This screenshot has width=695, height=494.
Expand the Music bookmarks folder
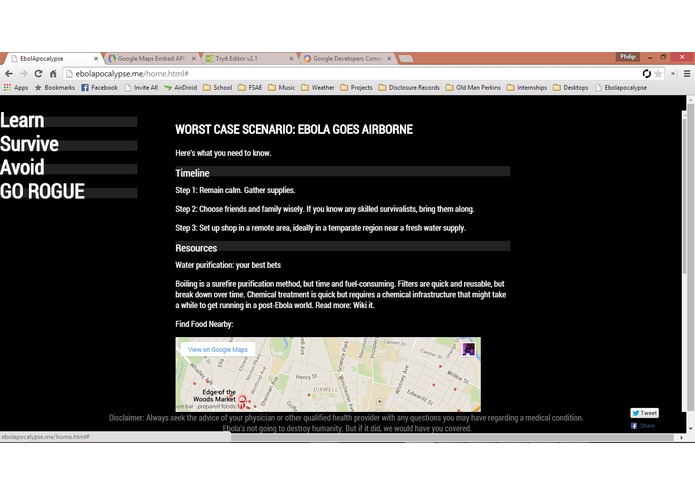[281, 88]
